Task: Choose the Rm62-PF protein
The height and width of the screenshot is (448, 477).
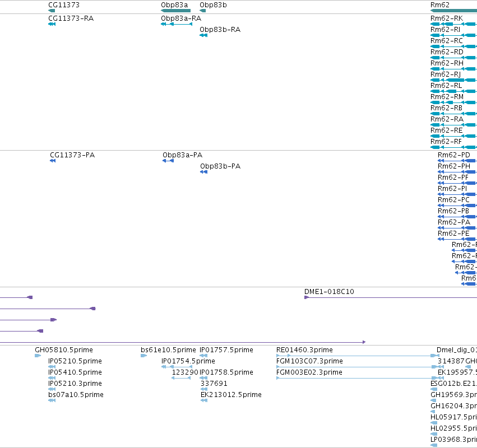Action: pyautogui.click(x=453, y=178)
